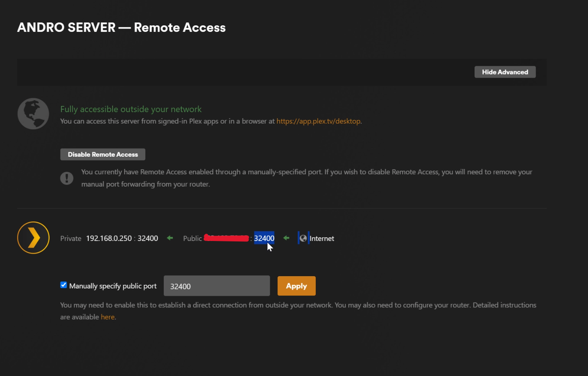
Task: Apply the manual public port setting
Action: [x=296, y=286]
